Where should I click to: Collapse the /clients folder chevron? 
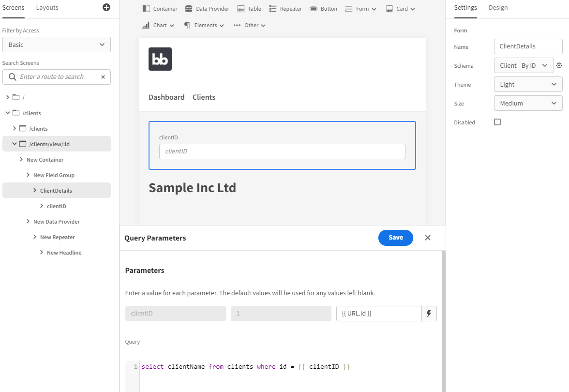pyautogui.click(x=8, y=113)
